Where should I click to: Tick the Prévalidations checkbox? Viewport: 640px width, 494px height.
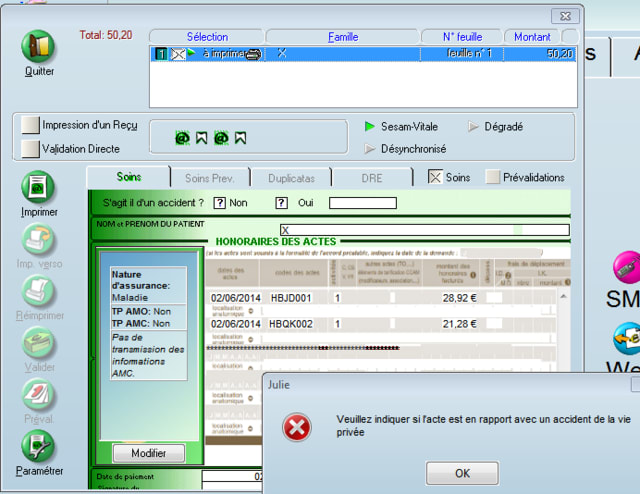(493, 177)
